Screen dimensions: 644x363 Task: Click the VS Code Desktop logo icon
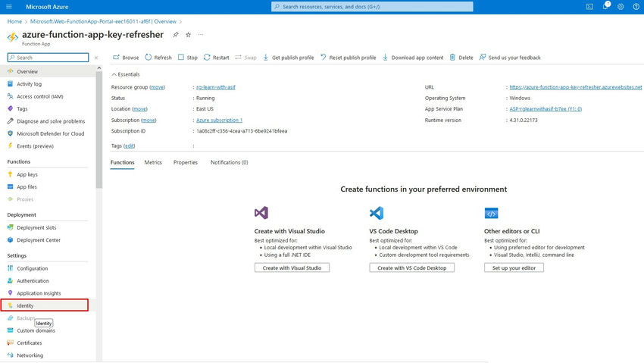(x=377, y=213)
